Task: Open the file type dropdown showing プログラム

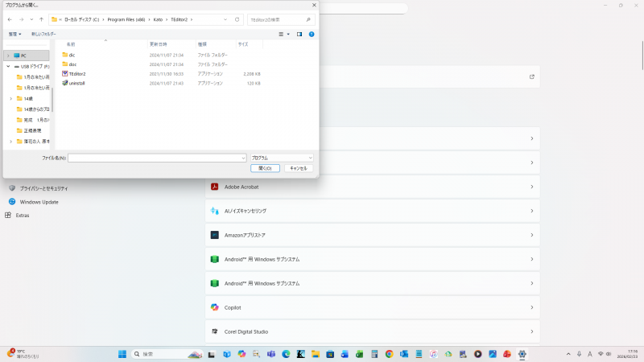Action: (281, 158)
